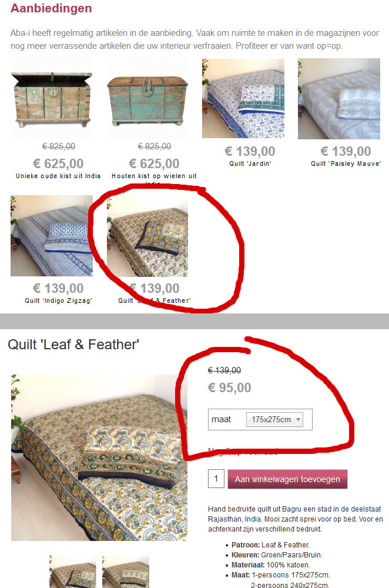389x588 pixels.
Task: Click the 'Unieke oude kist uit India' title link
Action: [58, 176]
